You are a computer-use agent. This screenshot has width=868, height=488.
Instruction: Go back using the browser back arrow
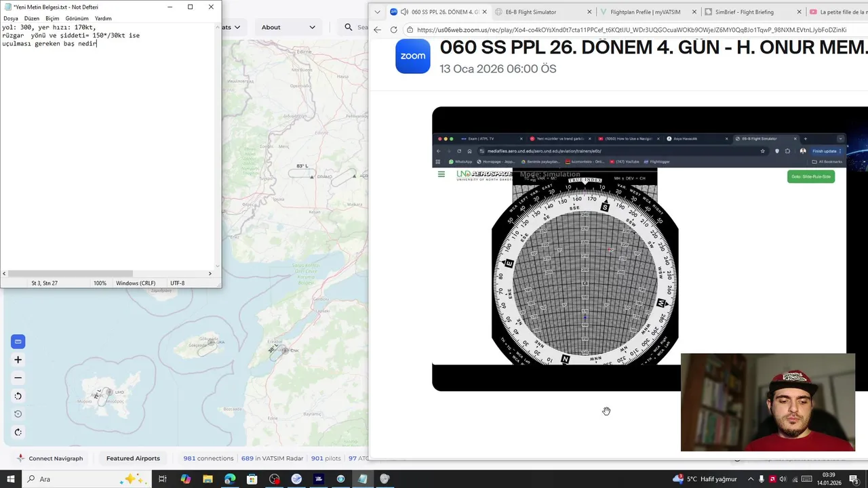coord(377,30)
